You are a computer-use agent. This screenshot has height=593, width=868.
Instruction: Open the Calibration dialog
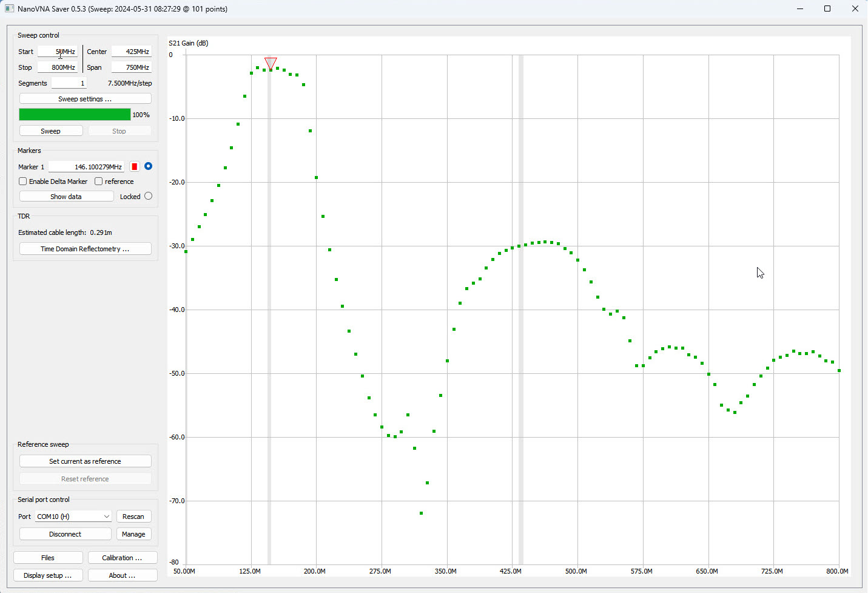point(123,557)
